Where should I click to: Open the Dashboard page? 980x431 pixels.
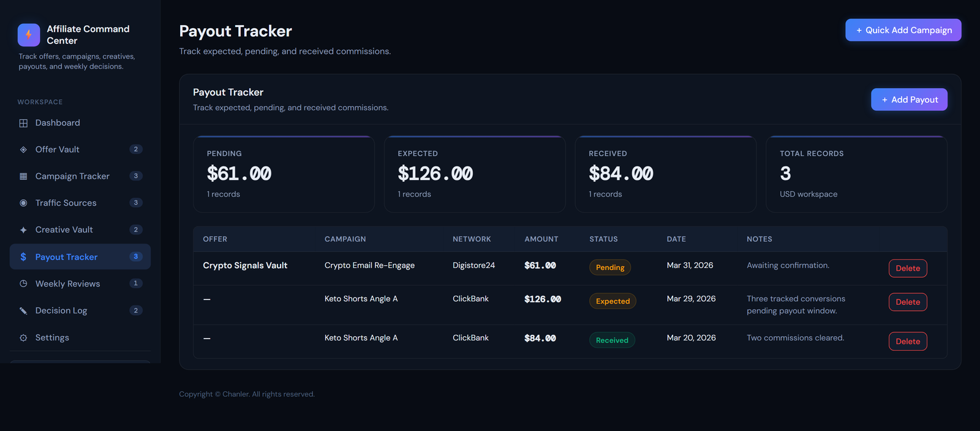pyautogui.click(x=80, y=123)
